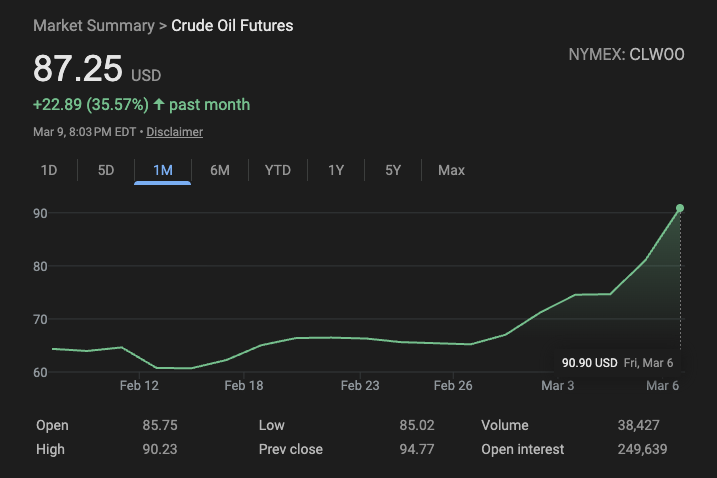Select the active 1M range tab
This screenshot has height=478, width=717.
pos(163,170)
